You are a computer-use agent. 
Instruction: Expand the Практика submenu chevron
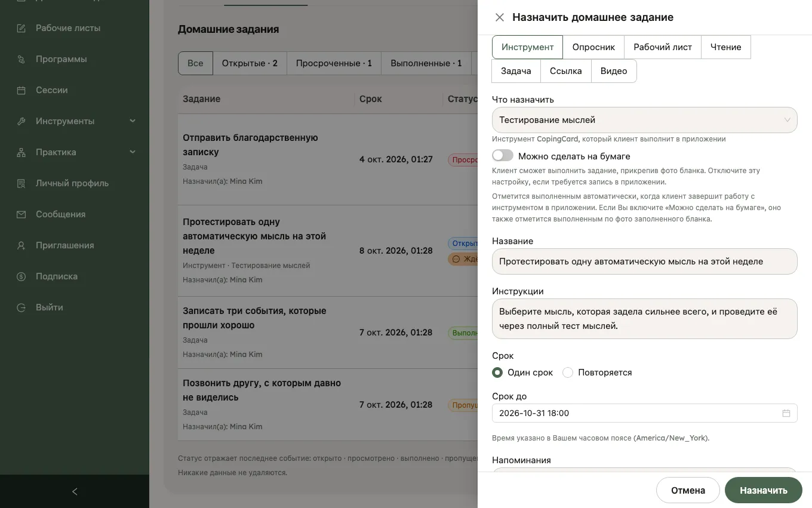click(133, 152)
